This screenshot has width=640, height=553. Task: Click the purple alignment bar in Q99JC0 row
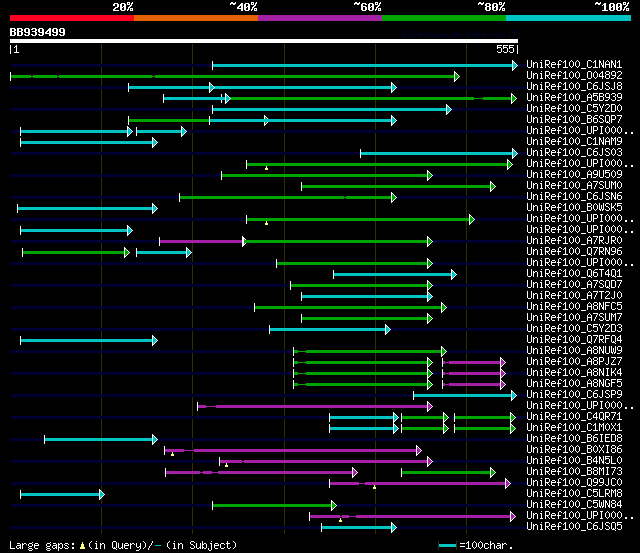(420, 484)
